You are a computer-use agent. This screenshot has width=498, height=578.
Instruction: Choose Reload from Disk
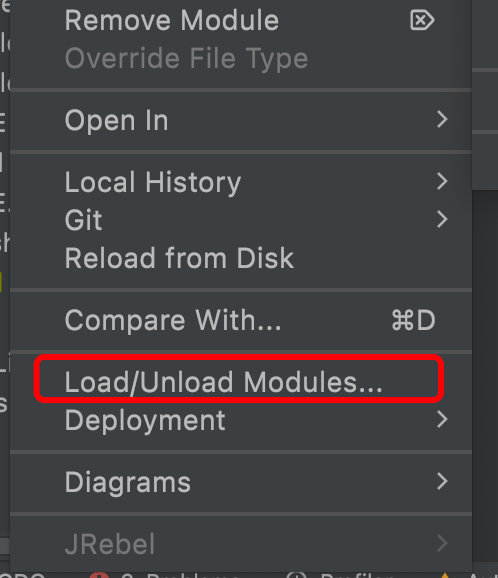[x=241, y=258]
